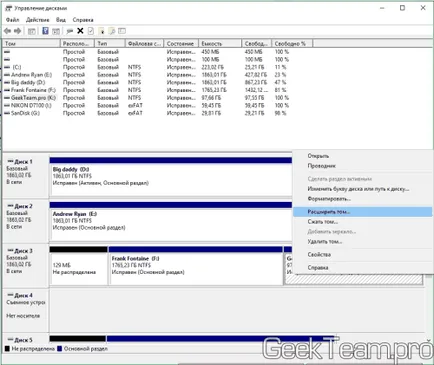Sort by the Располо... column header
Screen dimensions: 434x365
[77, 44]
